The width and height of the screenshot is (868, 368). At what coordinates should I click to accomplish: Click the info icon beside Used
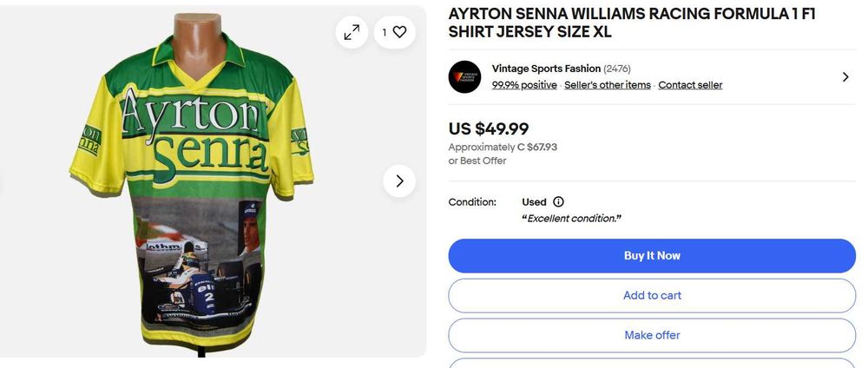coord(558,202)
